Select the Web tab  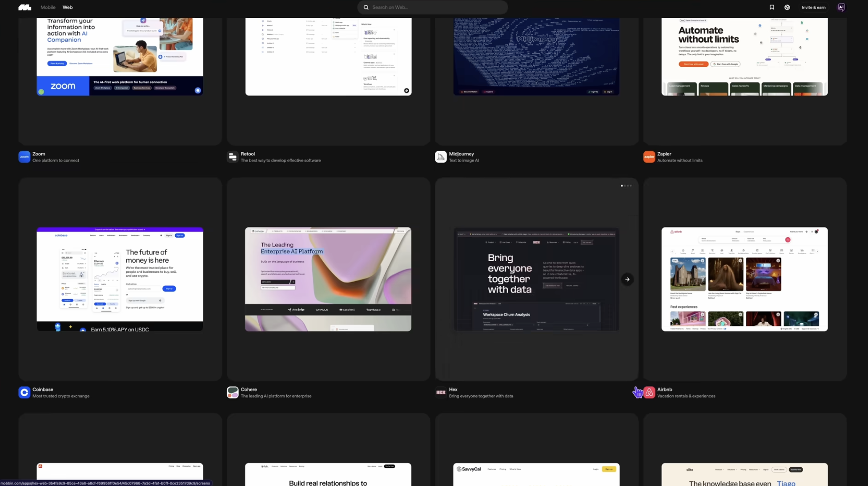point(68,7)
